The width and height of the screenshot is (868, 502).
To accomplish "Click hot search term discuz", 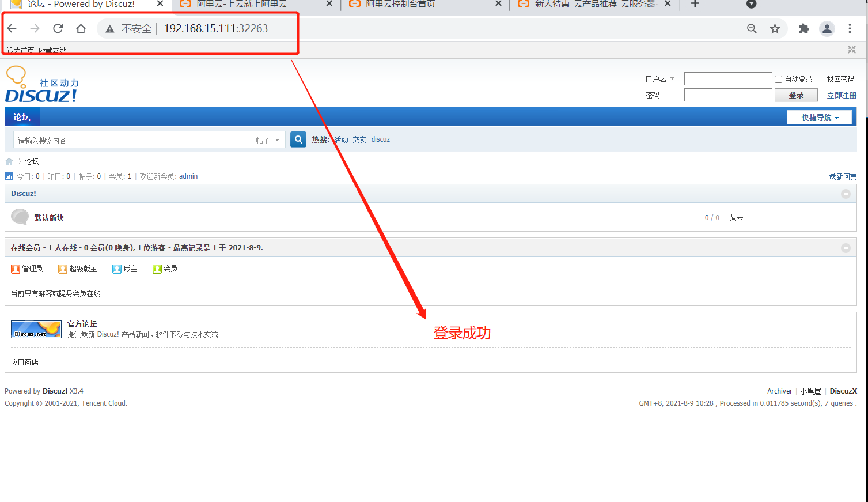I will pyautogui.click(x=381, y=139).
